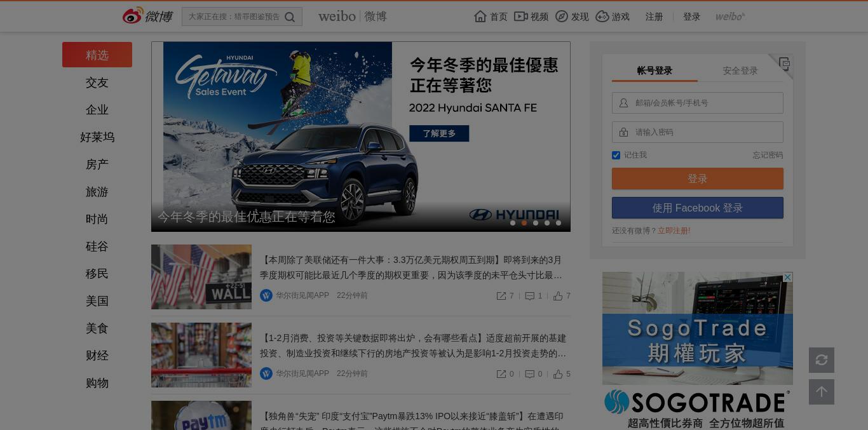Select fourth carousel dot
Screen dimensions: 868x430
(547, 223)
